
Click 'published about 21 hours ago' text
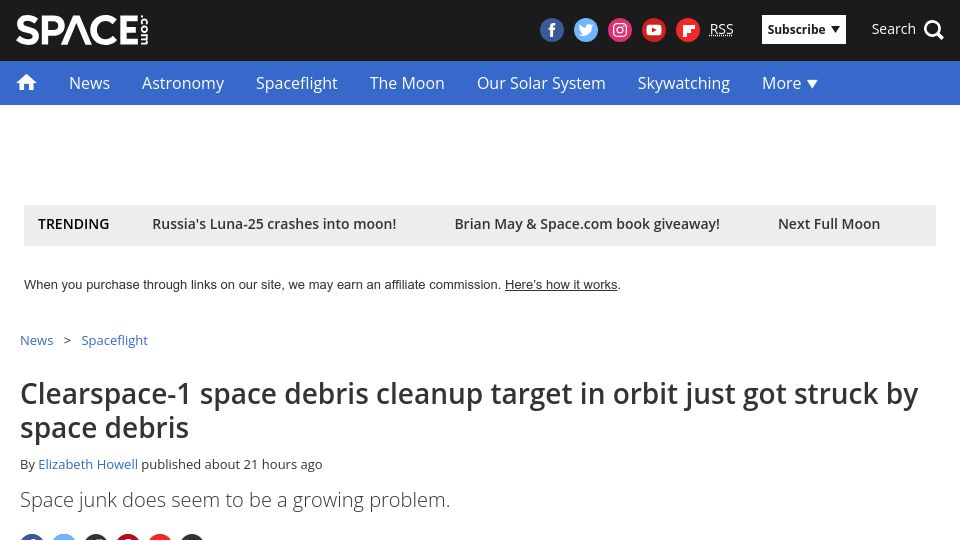pyautogui.click(x=231, y=465)
